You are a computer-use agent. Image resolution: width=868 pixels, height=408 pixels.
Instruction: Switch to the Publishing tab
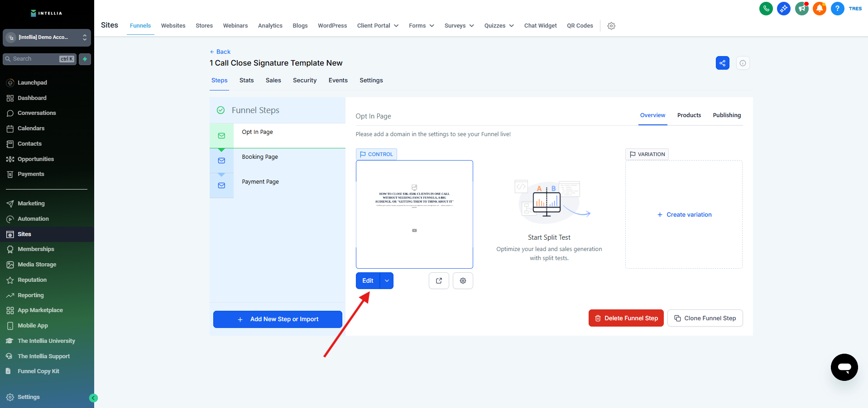tap(726, 115)
